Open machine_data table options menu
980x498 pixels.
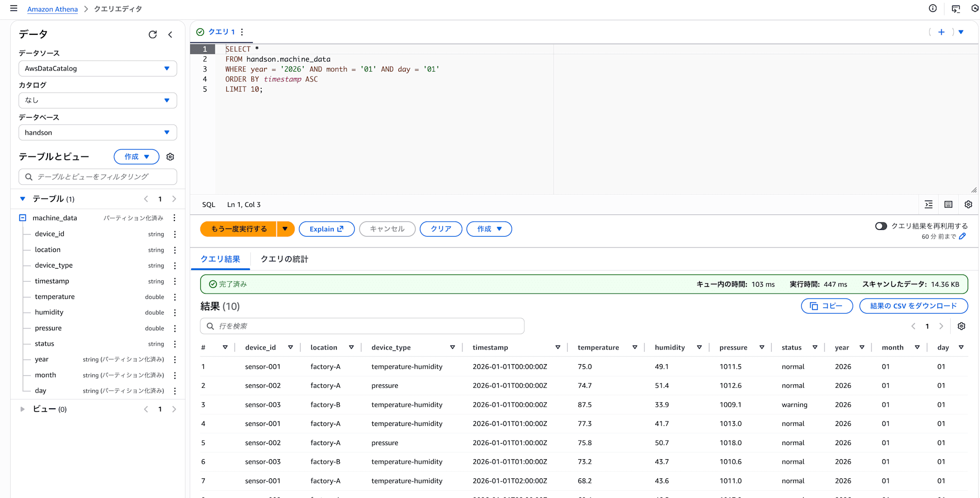tap(174, 218)
